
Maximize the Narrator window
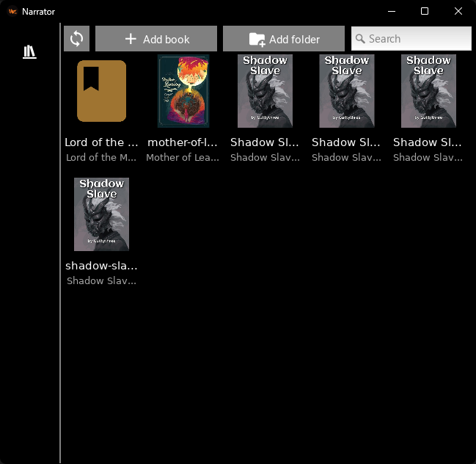(x=424, y=12)
